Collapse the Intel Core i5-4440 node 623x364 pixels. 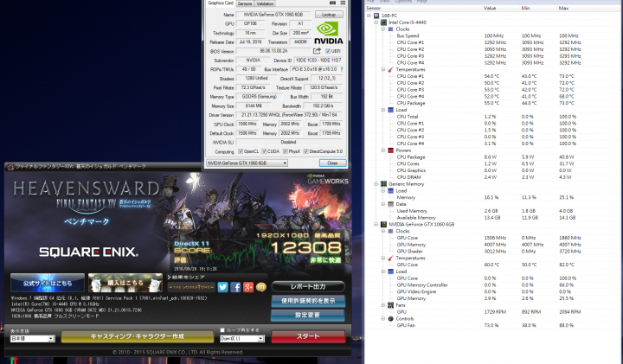pyautogui.click(x=376, y=22)
